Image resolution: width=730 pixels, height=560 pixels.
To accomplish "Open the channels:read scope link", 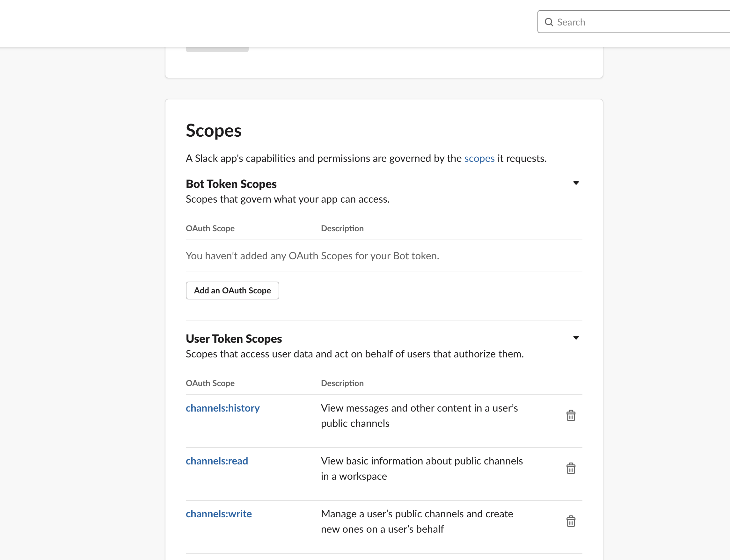I will pos(217,461).
